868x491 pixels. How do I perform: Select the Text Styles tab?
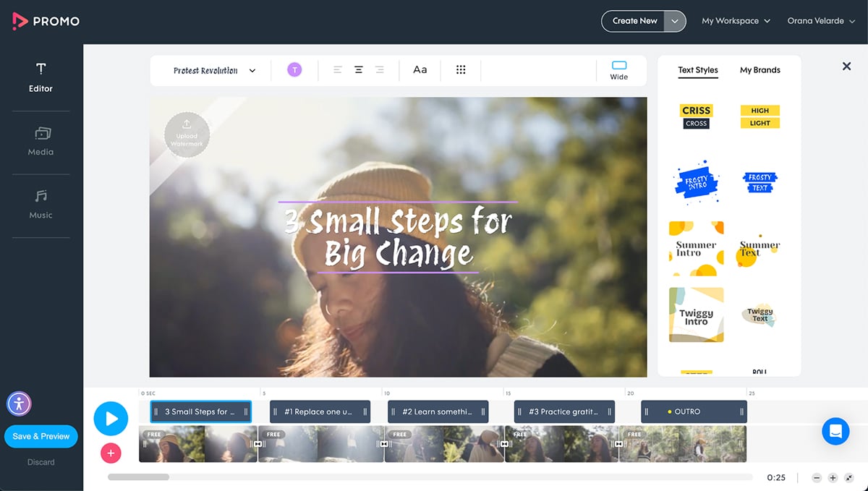point(698,70)
